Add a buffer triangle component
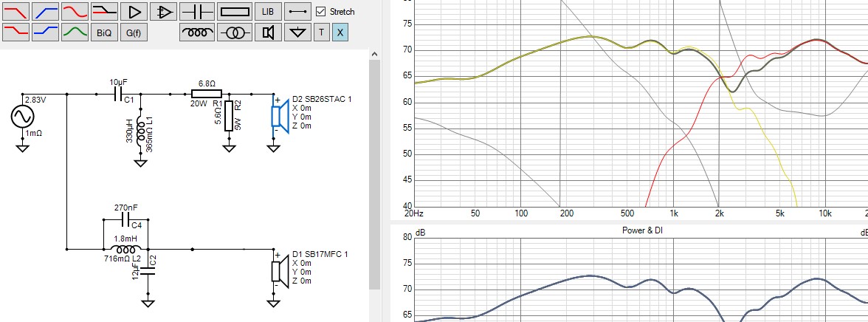This screenshot has height=322, width=868. point(134,11)
